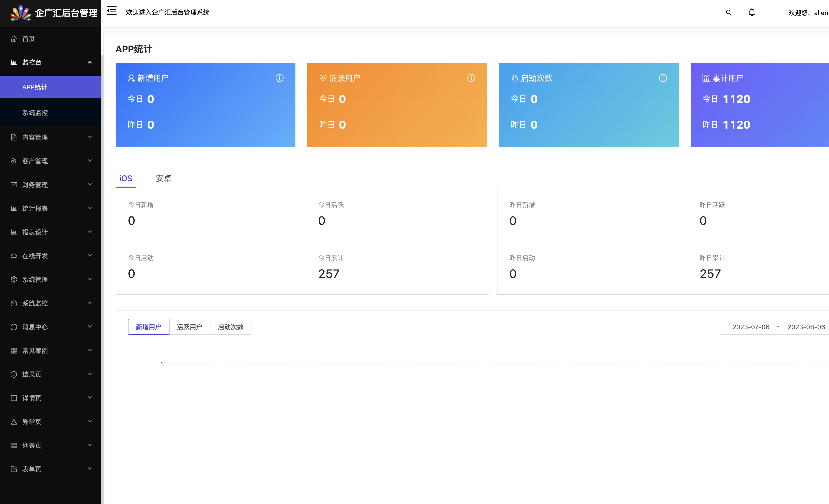Click the warning icon beside 异常页

click(14, 422)
